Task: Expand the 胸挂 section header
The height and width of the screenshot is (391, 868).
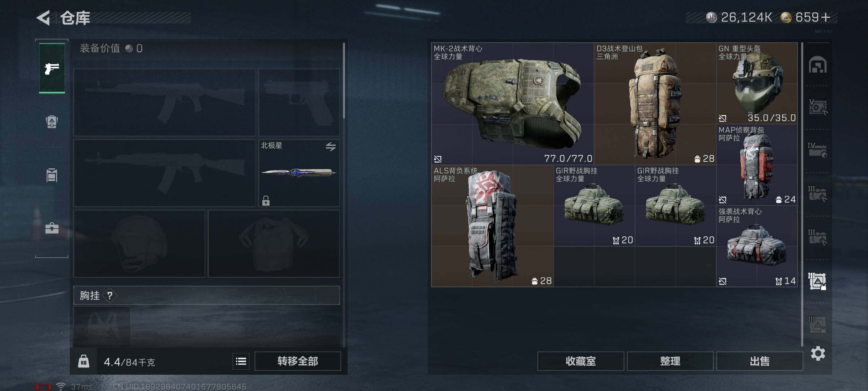Action: 207,295
